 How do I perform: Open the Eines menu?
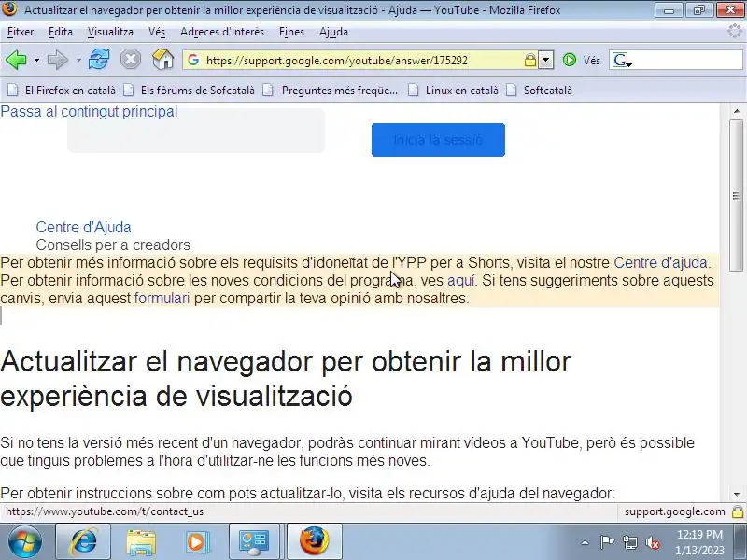(291, 32)
